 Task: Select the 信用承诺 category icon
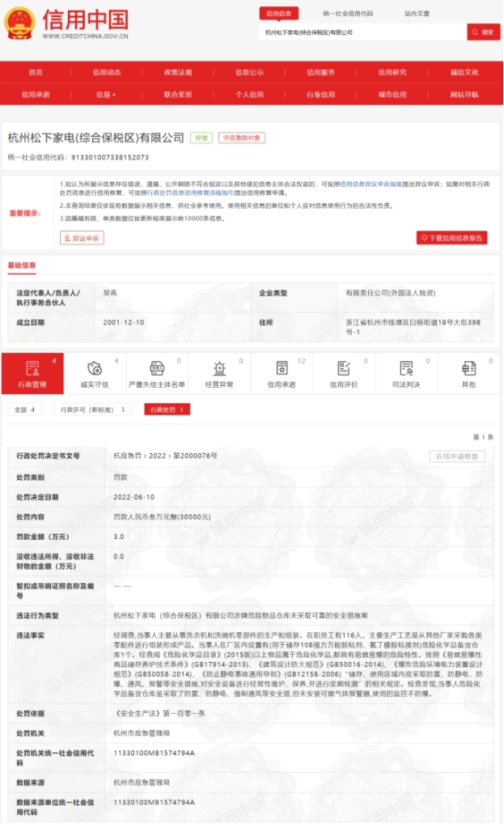[282, 374]
